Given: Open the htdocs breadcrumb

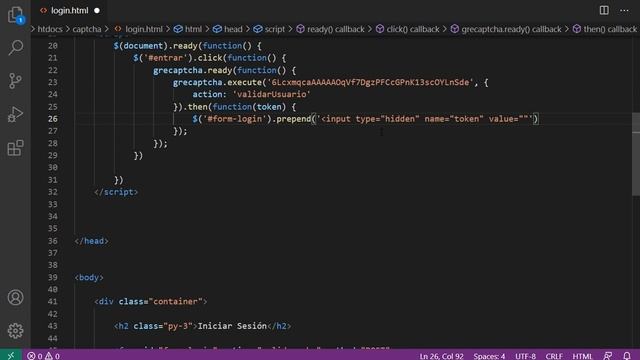Looking at the screenshot, I should [50, 29].
